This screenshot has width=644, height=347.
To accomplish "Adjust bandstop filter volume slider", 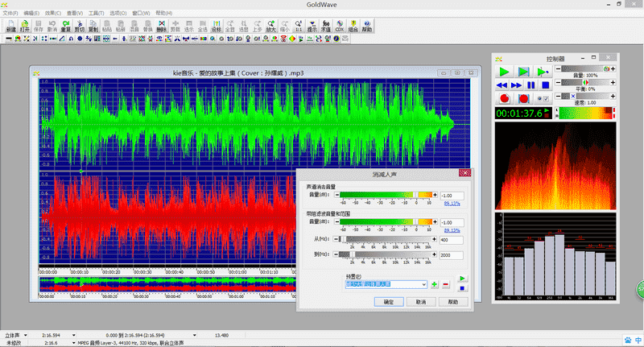I will pyautogui.click(x=386, y=221).
